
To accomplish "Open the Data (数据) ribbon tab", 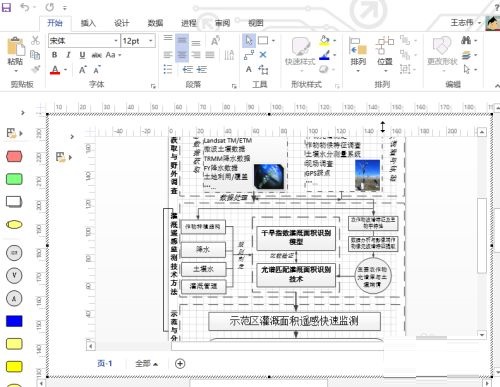I will [x=155, y=23].
